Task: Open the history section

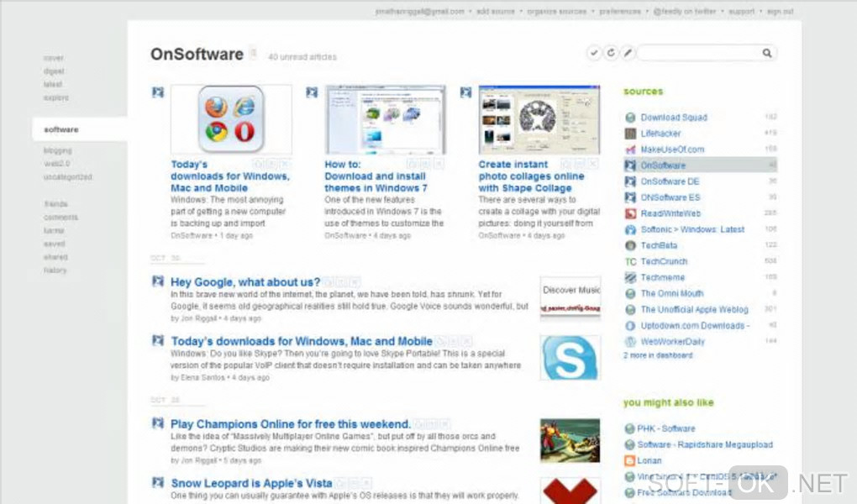Action: click(55, 270)
